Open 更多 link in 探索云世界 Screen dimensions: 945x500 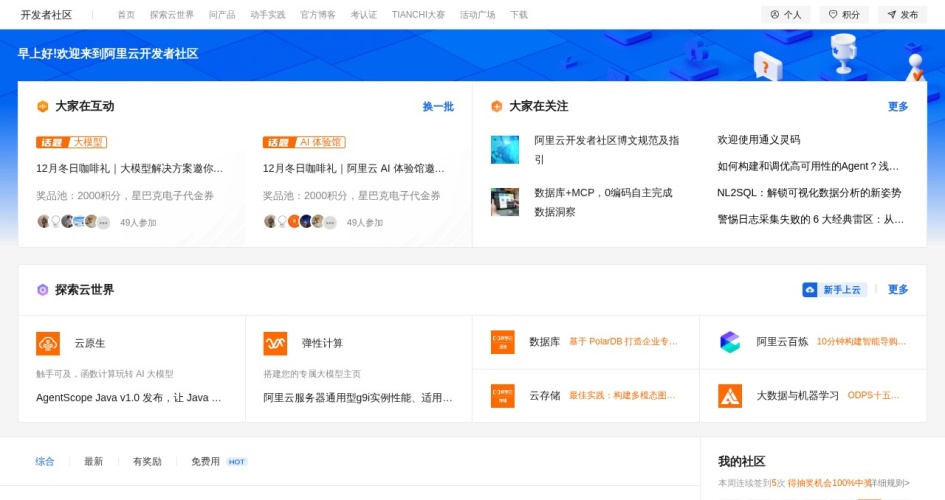coord(898,290)
